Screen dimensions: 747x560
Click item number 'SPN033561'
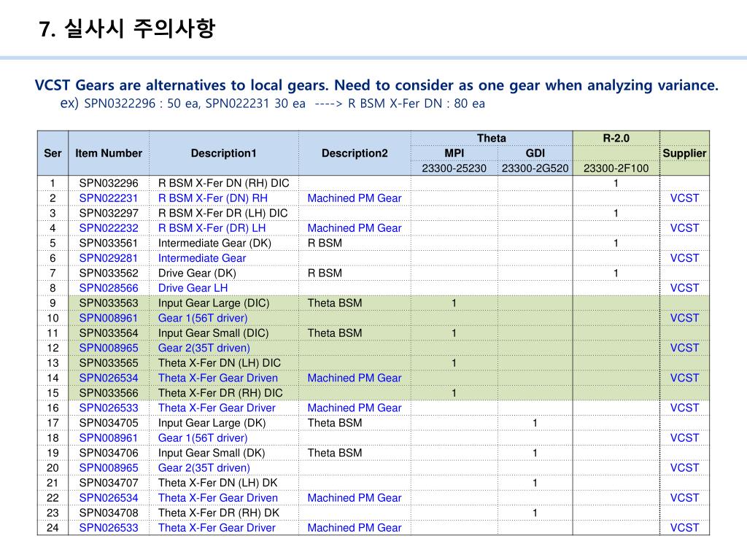(x=109, y=244)
